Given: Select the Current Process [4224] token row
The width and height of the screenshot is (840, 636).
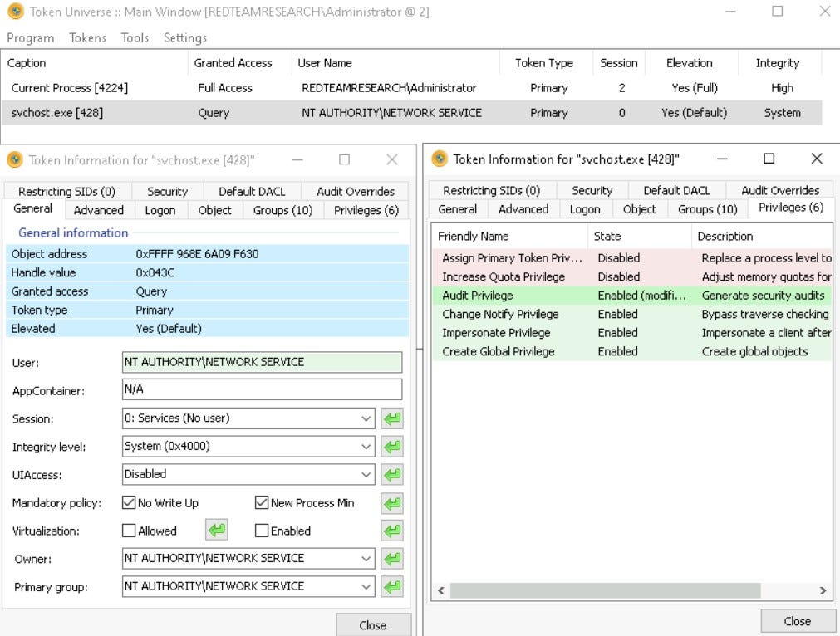Looking at the screenshot, I should (411, 88).
